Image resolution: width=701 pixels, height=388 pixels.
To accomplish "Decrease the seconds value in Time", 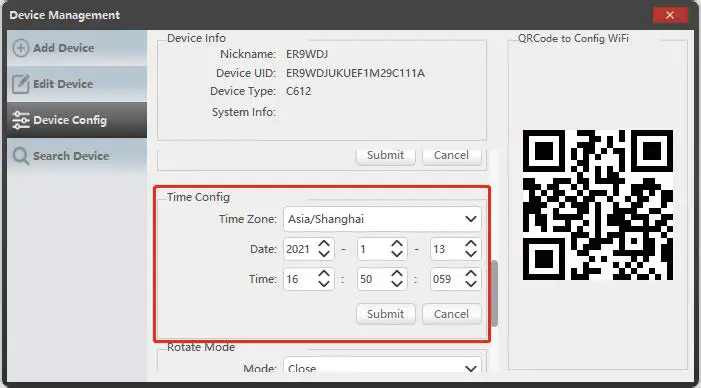I will pos(471,284).
